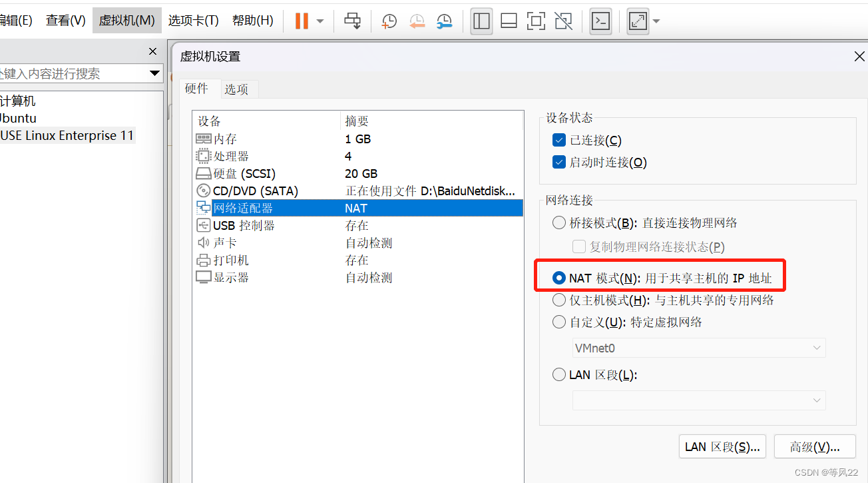Take a snapshot using the toolbar icon
Viewport: 868px width, 483px height.
coord(388,21)
